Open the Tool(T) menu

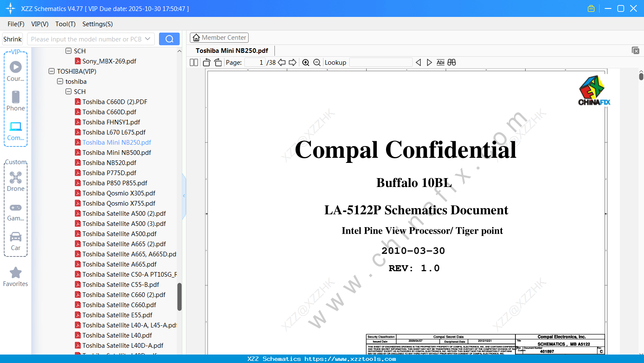[66, 24]
